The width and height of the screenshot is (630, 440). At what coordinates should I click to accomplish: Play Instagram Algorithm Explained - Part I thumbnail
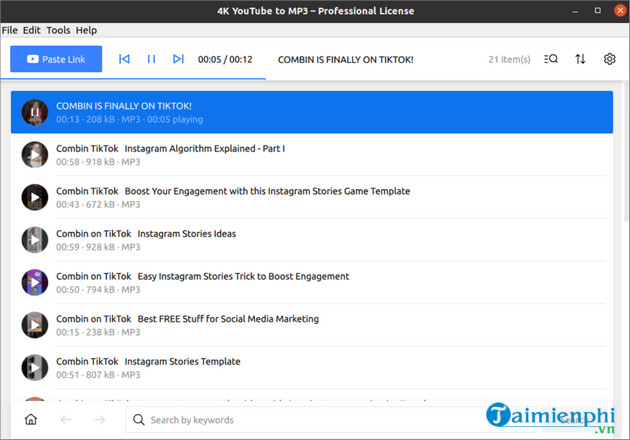[35, 155]
